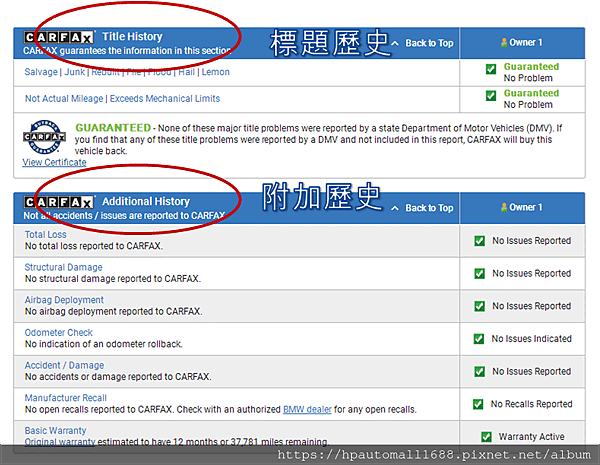The height and width of the screenshot is (465, 600).
Task: Open the Airbag Deployment link
Action: tap(64, 300)
